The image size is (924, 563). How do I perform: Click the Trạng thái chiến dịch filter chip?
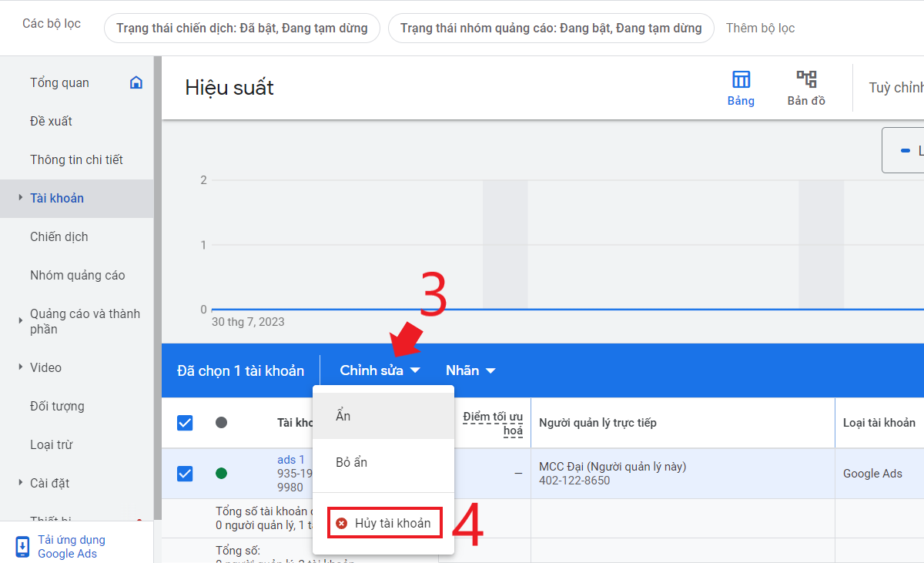tap(242, 28)
